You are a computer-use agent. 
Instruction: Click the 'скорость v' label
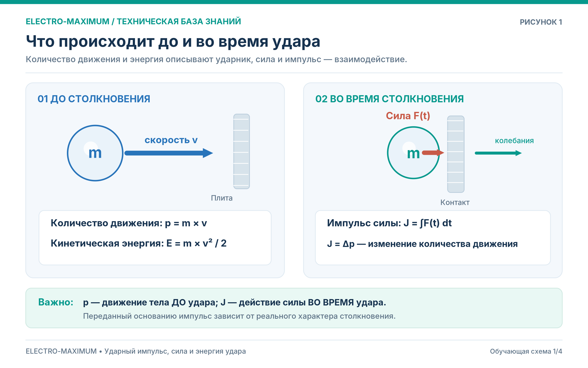click(x=171, y=140)
